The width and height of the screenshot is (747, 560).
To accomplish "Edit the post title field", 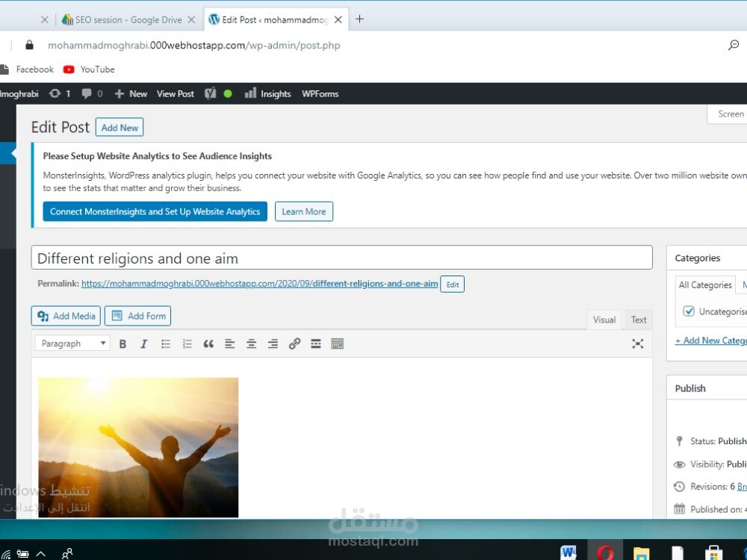I will (x=341, y=258).
